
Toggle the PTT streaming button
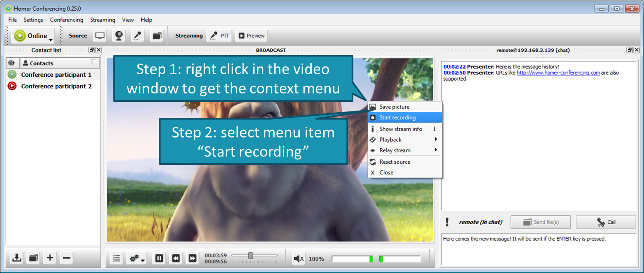click(219, 36)
